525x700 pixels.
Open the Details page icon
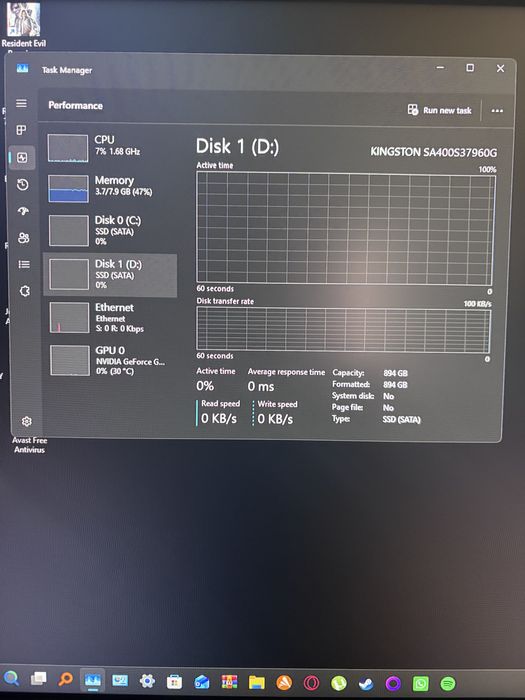pos(24,264)
